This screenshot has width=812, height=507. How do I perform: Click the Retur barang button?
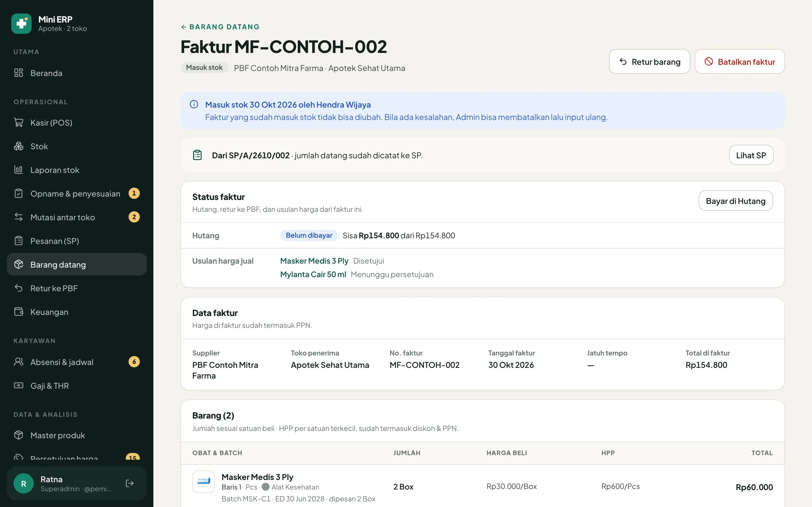tap(649, 62)
